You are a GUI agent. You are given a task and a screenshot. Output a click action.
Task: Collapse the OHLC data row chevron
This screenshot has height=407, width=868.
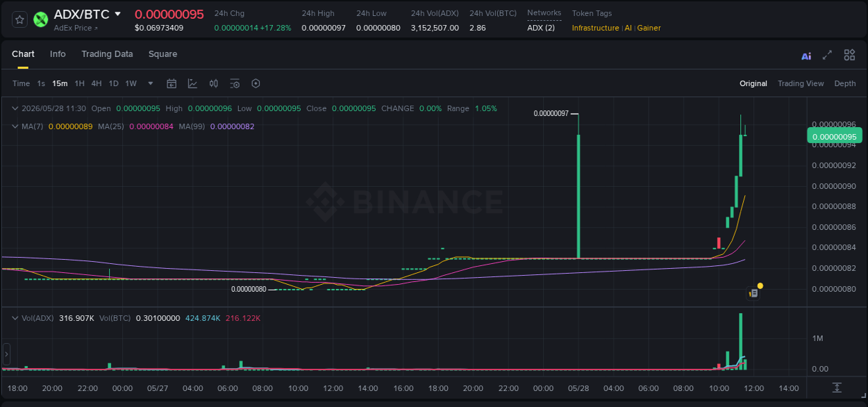[15, 108]
